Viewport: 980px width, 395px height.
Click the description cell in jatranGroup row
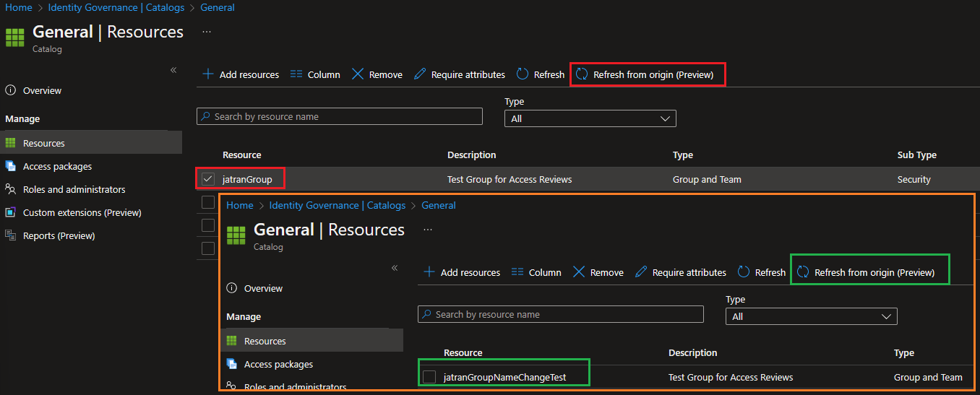[510, 179]
